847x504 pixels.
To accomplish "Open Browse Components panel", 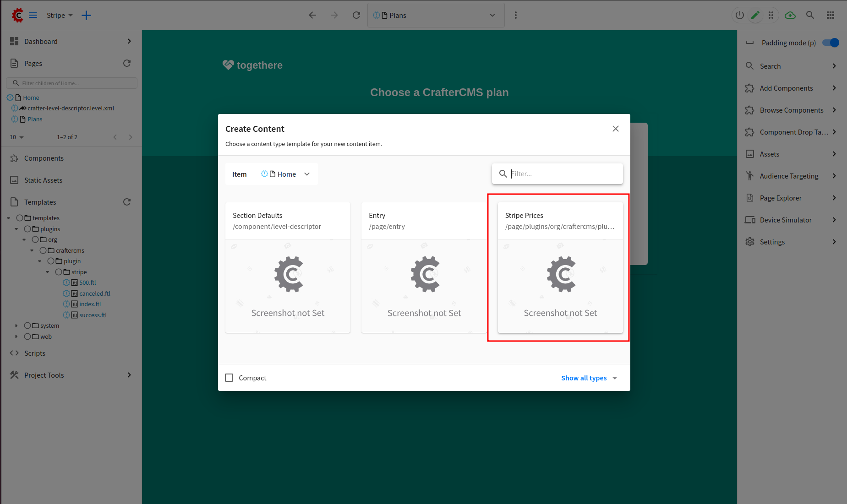I will pyautogui.click(x=792, y=110).
